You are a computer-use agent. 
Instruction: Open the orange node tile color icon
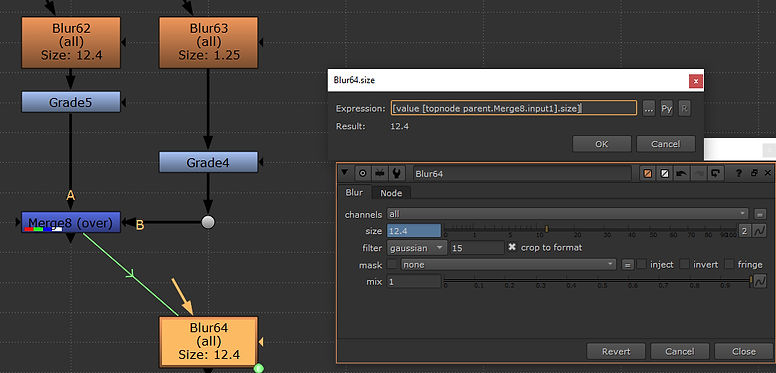point(648,173)
